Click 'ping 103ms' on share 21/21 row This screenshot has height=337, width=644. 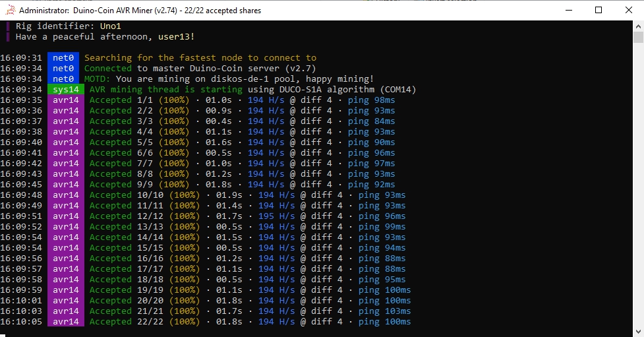(384, 311)
